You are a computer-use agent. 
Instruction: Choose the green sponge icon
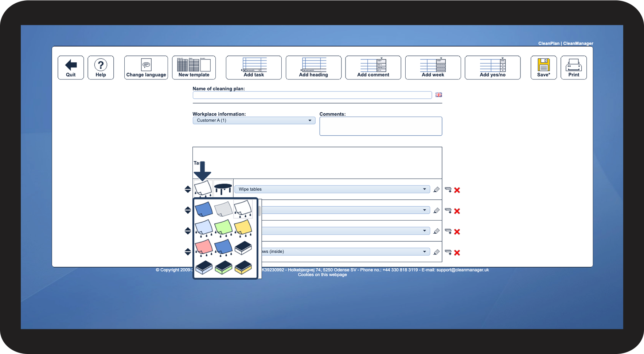[x=223, y=268]
